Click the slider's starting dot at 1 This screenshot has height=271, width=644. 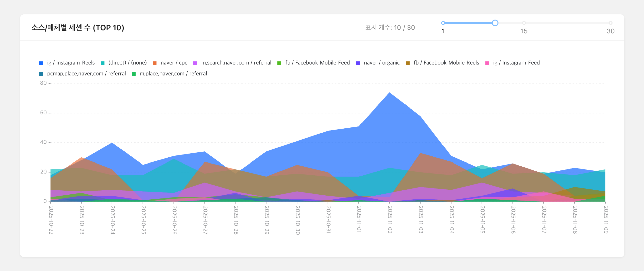pyautogui.click(x=443, y=23)
